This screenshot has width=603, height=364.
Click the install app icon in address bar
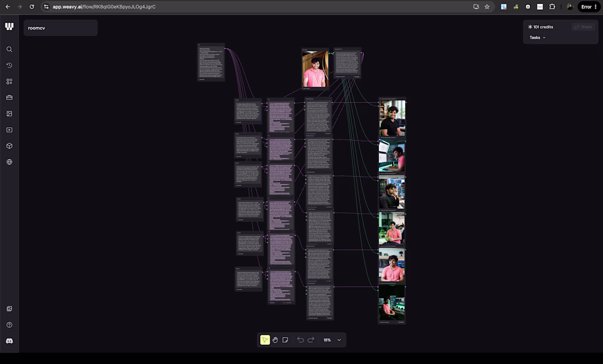pos(476,7)
